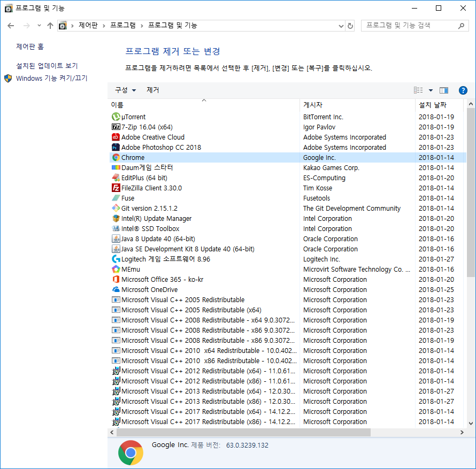
Task: Select the EditPlus (64 bit) icon
Action: tap(116, 178)
